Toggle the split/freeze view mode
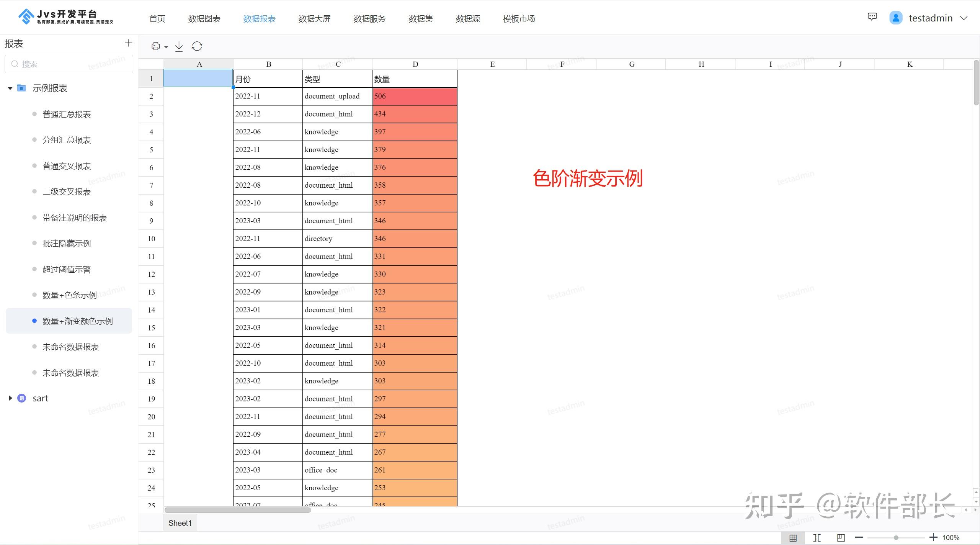Viewport: 980px width, 545px height. pyautogui.click(x=817, y=537)
